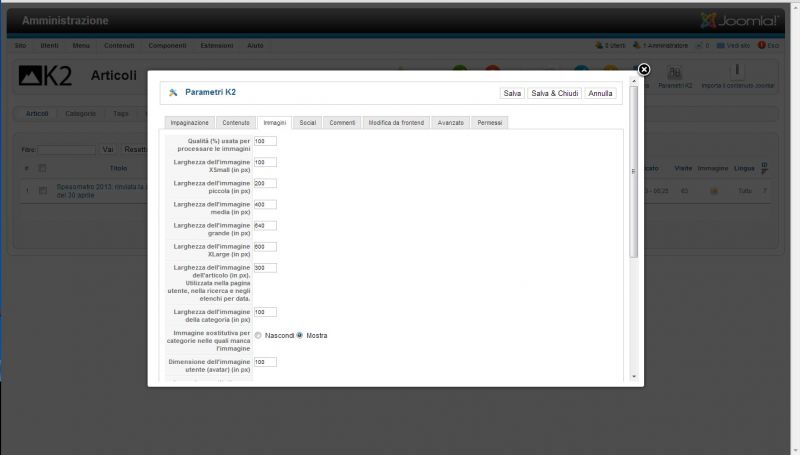Sort by Titolo column header
The height and width of the screenshot is (455, 800).
coord(118,168)
